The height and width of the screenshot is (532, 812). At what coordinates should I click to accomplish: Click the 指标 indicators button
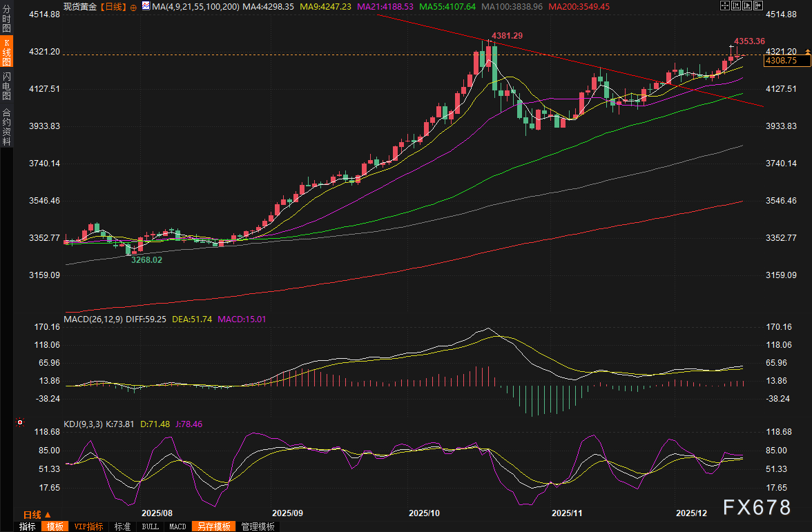click(28, 526)
